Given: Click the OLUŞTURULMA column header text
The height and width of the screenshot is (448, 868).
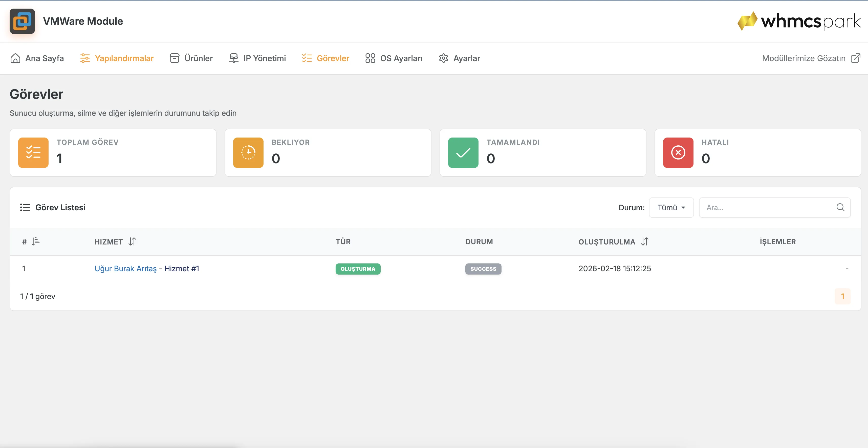Looking at the screenshot, I should pyautogui.click(x=606, y=241).
